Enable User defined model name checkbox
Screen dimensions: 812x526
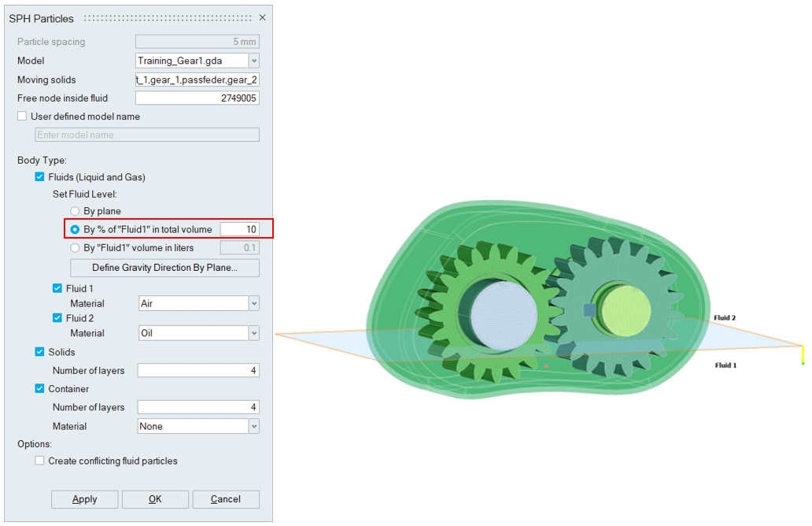(x=22, y=117)
